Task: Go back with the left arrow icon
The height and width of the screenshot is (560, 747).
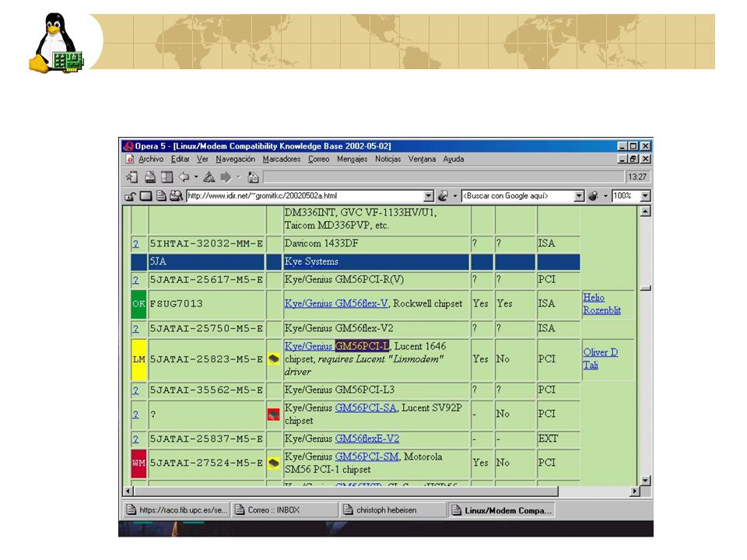Action: (184, 177)
